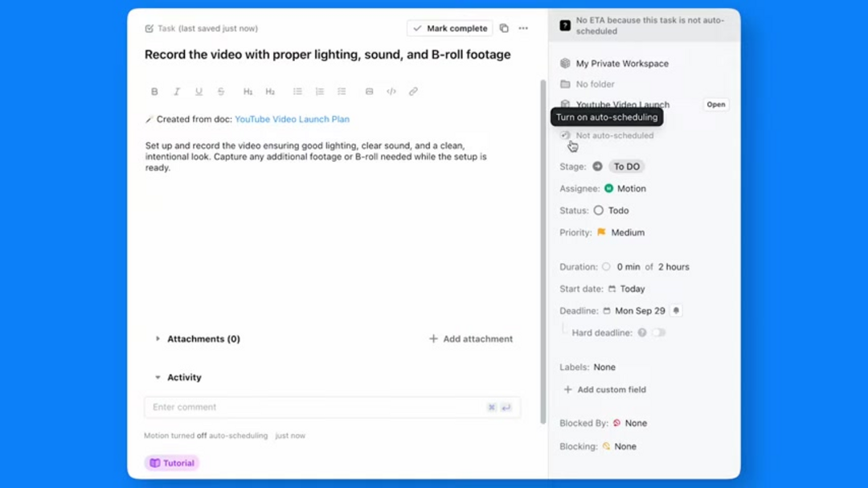
Task: Click the deadline notification bell toggle
Action: 675,310
